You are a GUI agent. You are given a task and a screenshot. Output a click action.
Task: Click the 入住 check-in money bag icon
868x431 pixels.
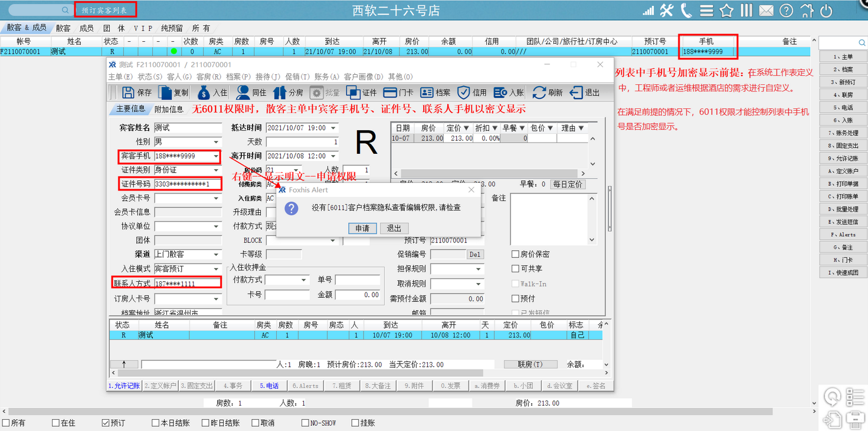pos(204,93)
